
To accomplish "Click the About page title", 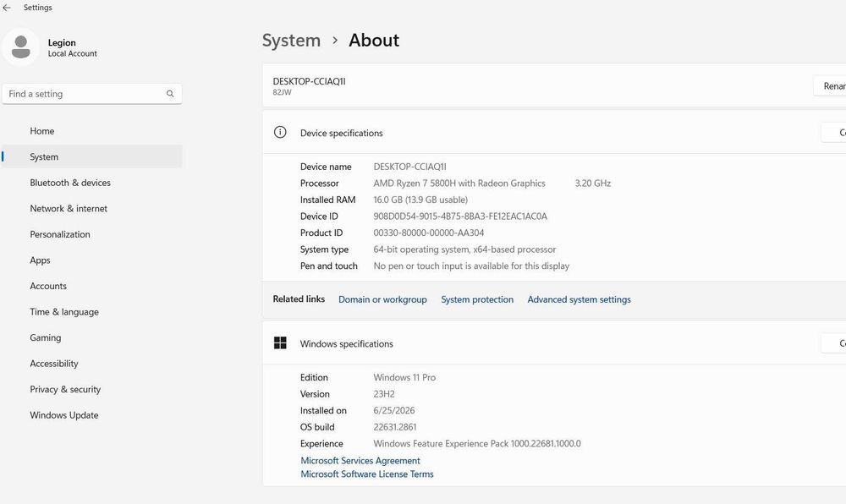I will point(374,41).
